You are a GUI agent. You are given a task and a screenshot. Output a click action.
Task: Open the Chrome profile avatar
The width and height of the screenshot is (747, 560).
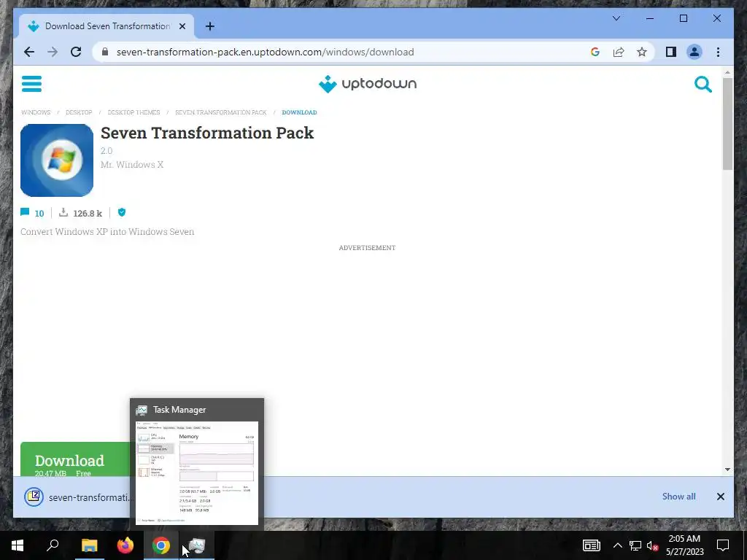(x=694, y=52)
